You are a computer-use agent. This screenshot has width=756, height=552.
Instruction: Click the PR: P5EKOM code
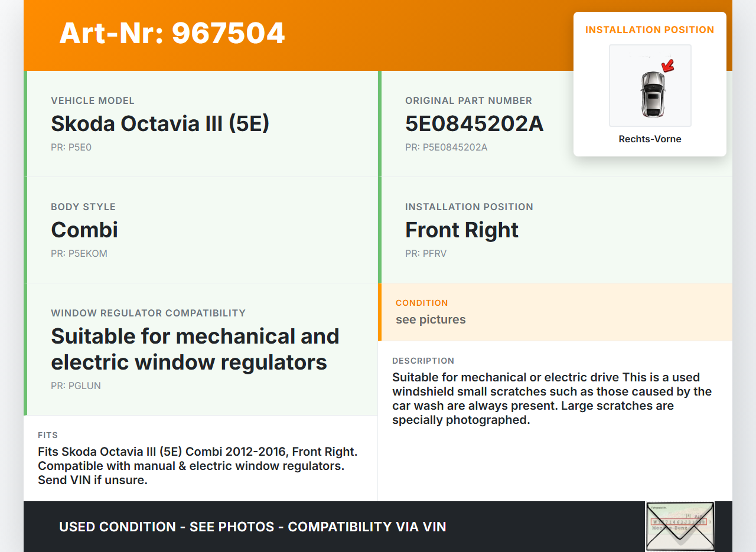[79, 253]
